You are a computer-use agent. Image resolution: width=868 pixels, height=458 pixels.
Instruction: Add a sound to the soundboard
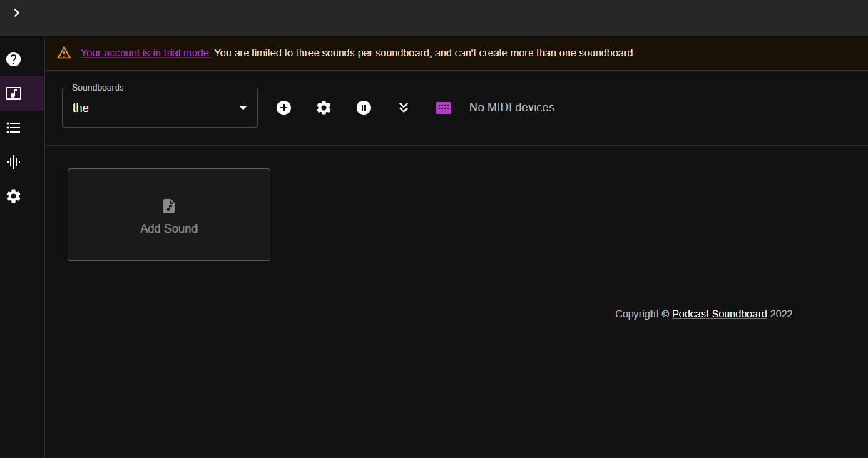(168, 215)
